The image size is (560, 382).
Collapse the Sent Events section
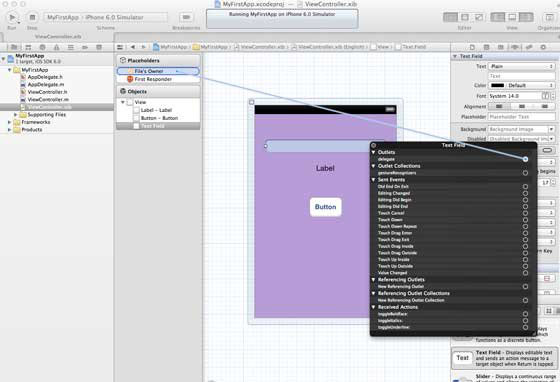click(x=374, y=180)
